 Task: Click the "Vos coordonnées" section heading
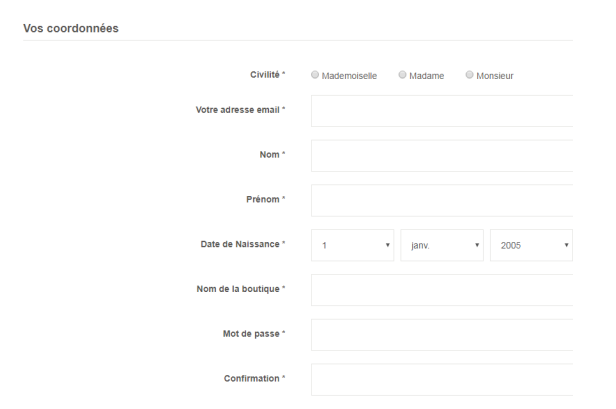click(70, 28)
